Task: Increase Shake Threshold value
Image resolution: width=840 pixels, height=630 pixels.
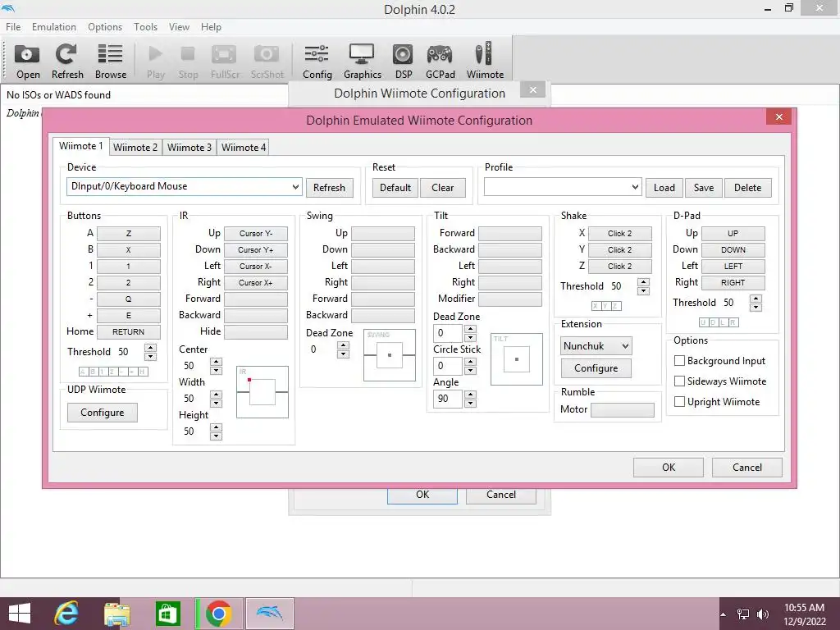Action: [643, 282]
